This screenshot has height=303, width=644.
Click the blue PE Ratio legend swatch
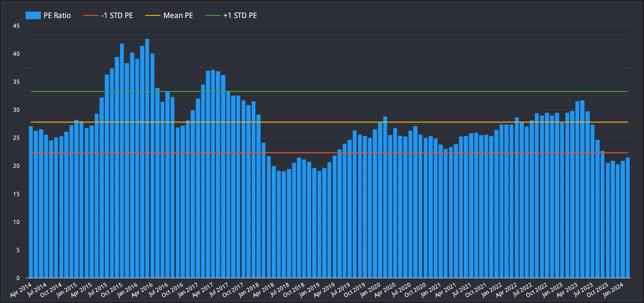[33, 16]
